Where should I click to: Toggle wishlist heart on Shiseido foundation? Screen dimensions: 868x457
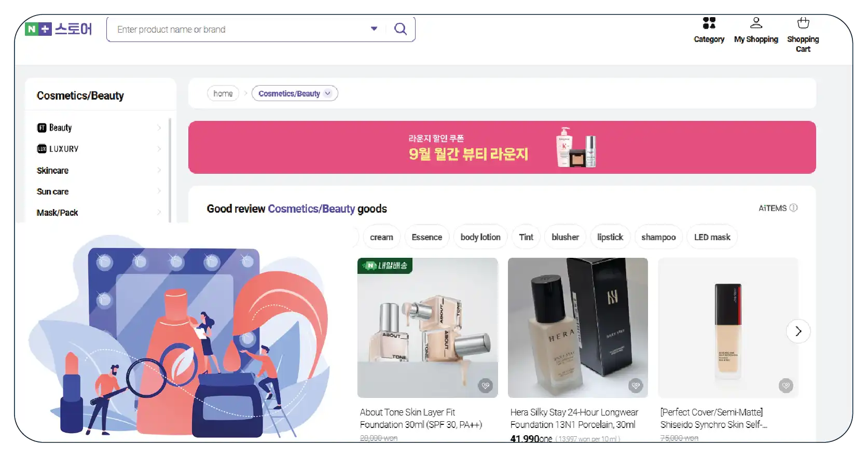click(786, 385)
